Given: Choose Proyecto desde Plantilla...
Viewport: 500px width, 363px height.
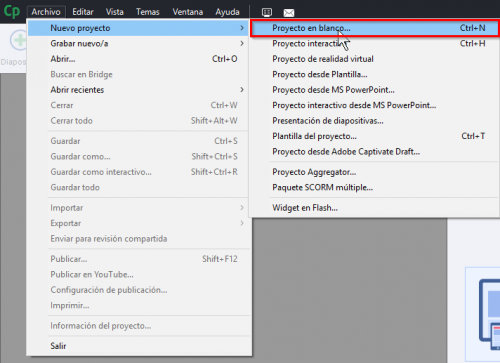Looking at the screenshot, I should tap(374, 74).
